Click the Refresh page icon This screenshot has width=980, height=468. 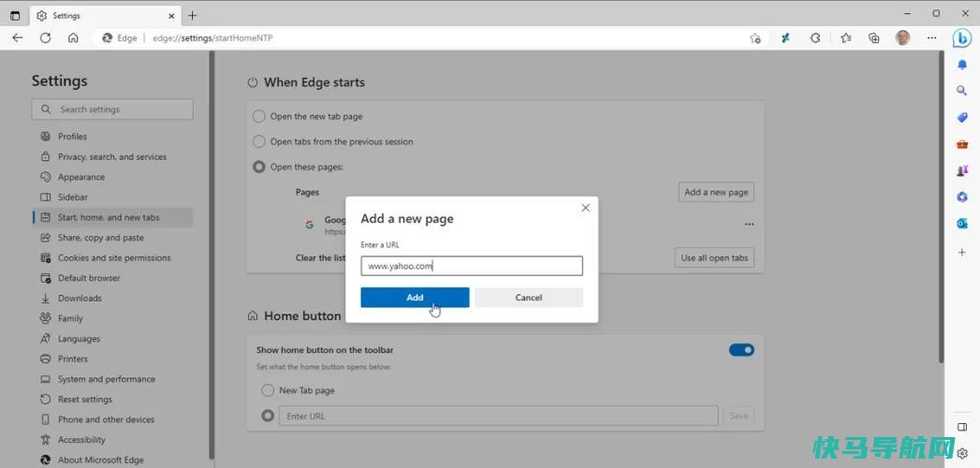45,38
